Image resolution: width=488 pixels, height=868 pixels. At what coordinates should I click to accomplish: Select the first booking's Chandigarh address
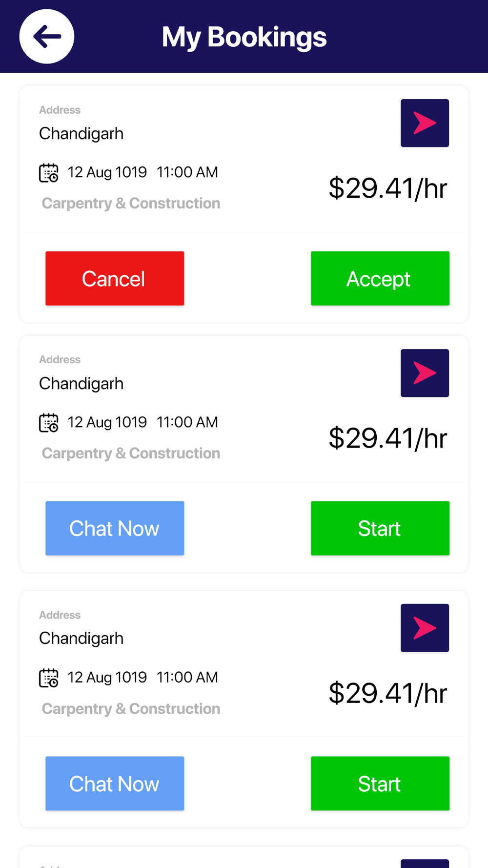(81, 134)
